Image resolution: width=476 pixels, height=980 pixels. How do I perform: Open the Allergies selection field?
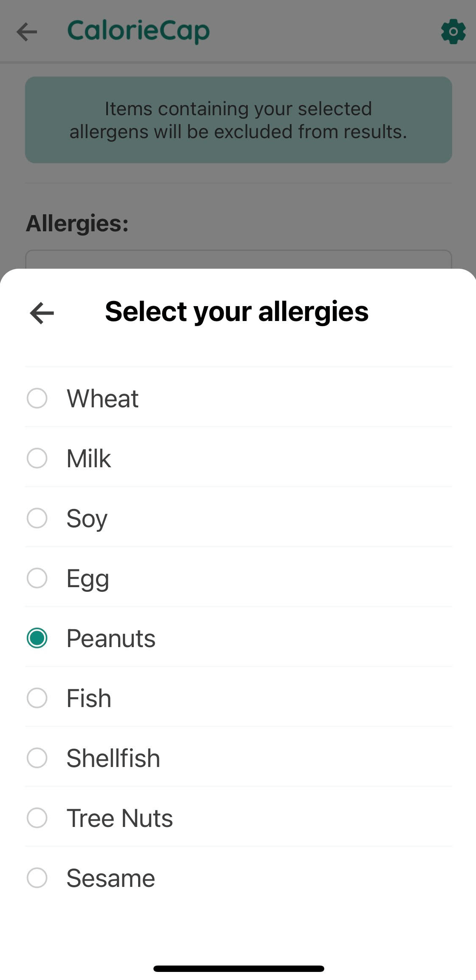coord(238,259)
